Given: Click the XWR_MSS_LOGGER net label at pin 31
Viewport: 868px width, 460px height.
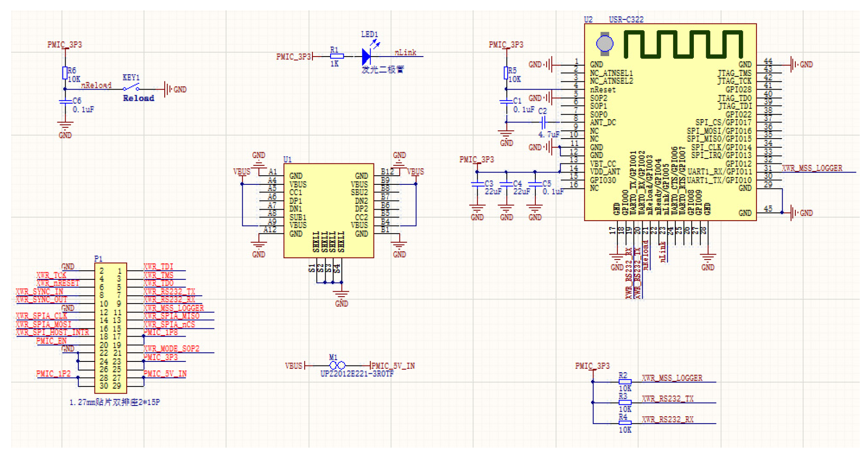Looking at the screenshot, I should [812, 168].
